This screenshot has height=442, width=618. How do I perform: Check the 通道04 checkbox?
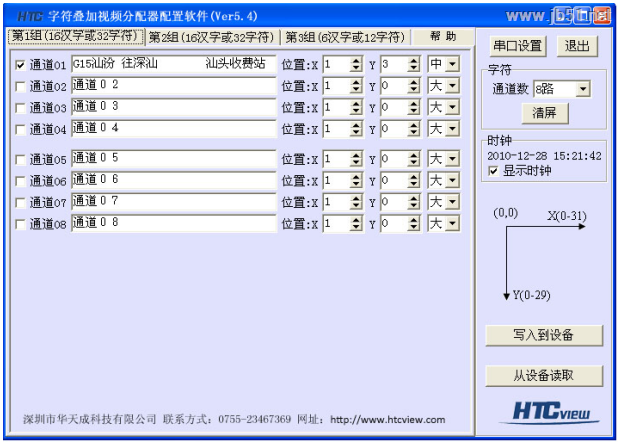click(20, 129)
